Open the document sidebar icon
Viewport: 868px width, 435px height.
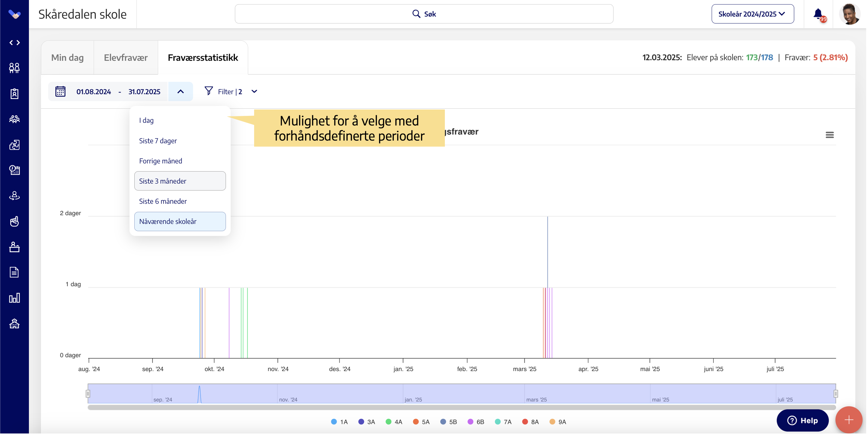click(x=14, y=273)
